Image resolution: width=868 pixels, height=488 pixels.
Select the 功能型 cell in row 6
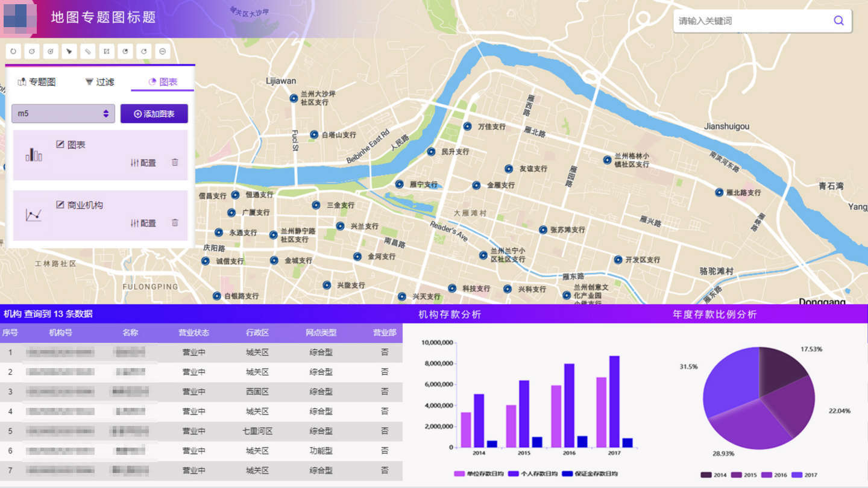tap(321, 451)
